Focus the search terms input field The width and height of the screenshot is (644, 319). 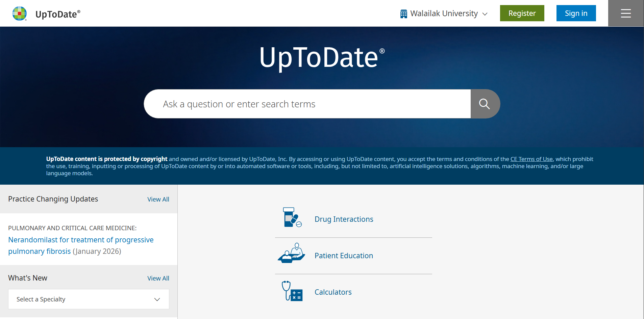[x=307, y=104]
